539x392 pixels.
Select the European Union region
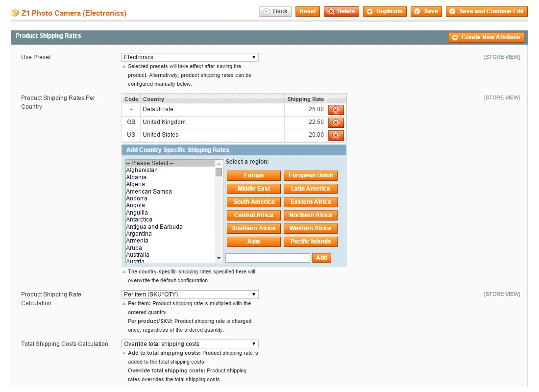click(311, 175)
